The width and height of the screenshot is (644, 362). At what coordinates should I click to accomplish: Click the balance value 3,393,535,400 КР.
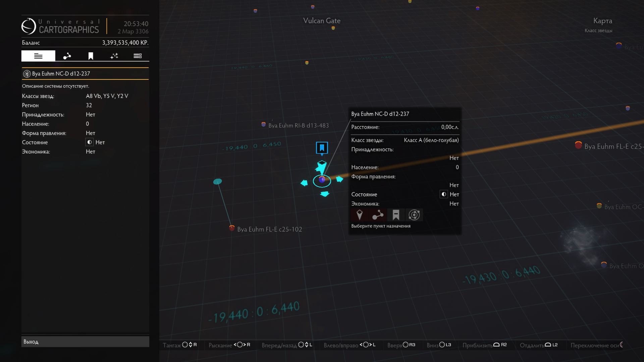[x=125, y=43]
